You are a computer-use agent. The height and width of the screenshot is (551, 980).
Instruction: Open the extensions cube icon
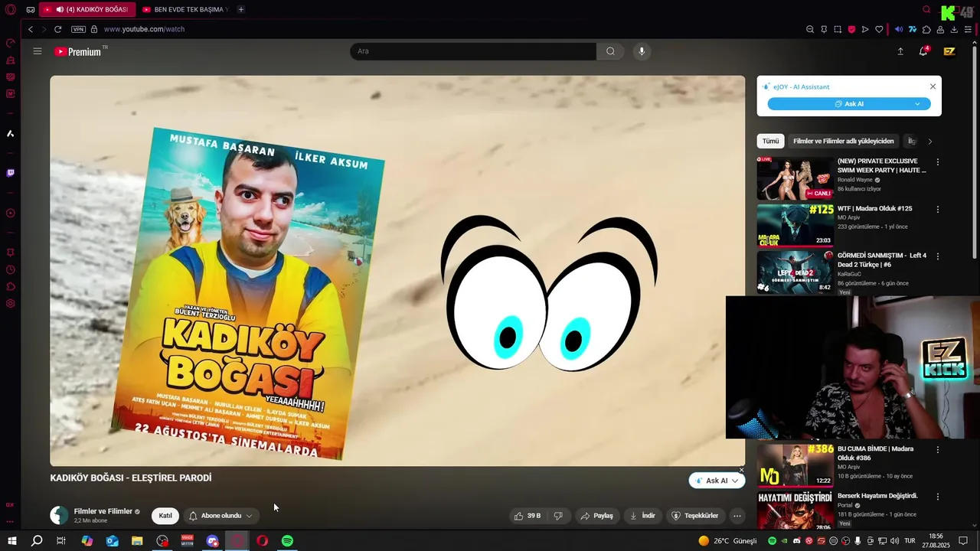[926, 29]
